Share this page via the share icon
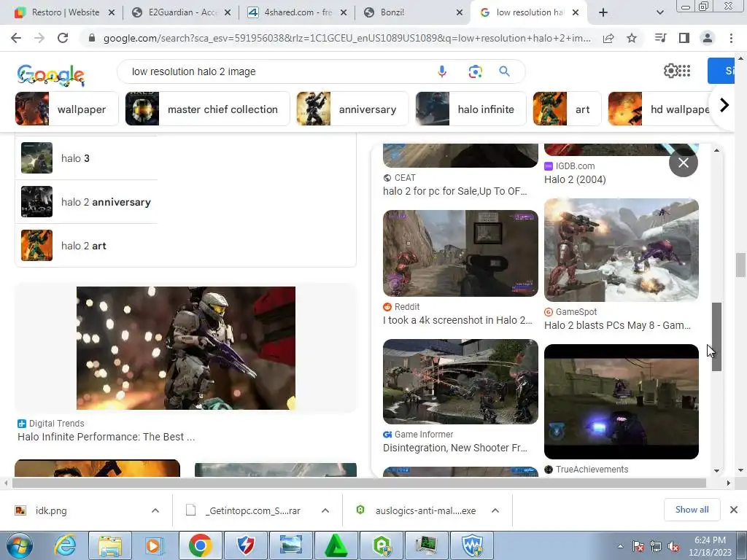The height and width of the screenshot is (560, 747). pyautogui.click(x=608, y=38)
